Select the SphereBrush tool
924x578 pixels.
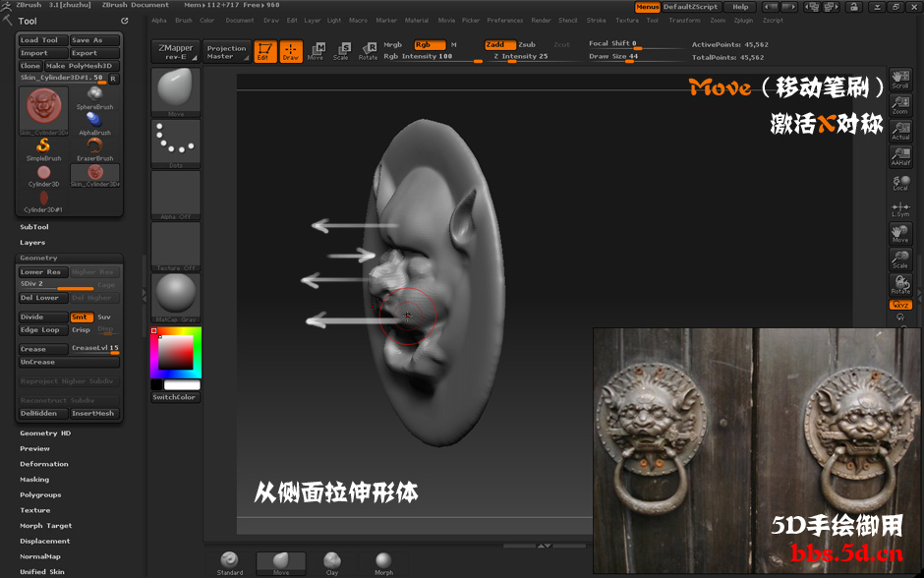[x=94, y=97]
